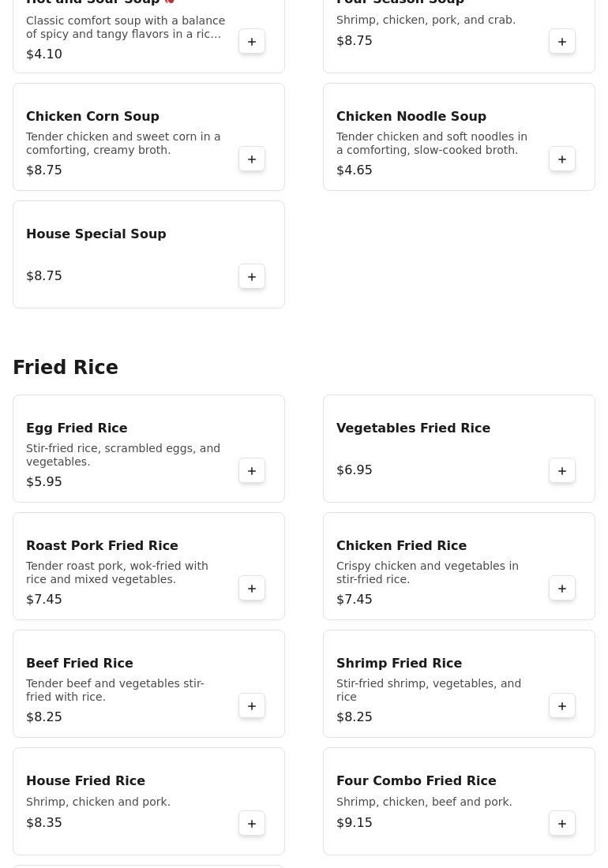
Task: Add House Special Soup to the order
Action: pyautogui.click(x=251, y=276)
